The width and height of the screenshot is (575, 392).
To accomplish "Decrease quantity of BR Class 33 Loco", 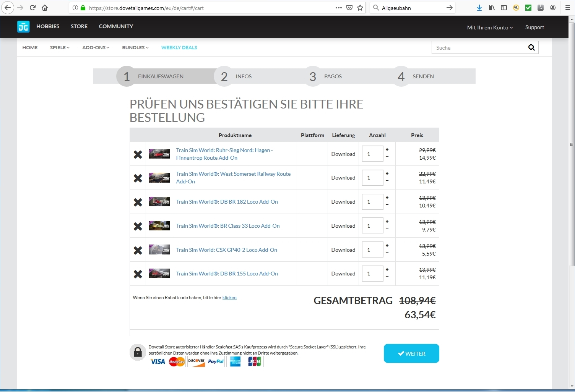I will pyautogui.click(x=387, y=228).
